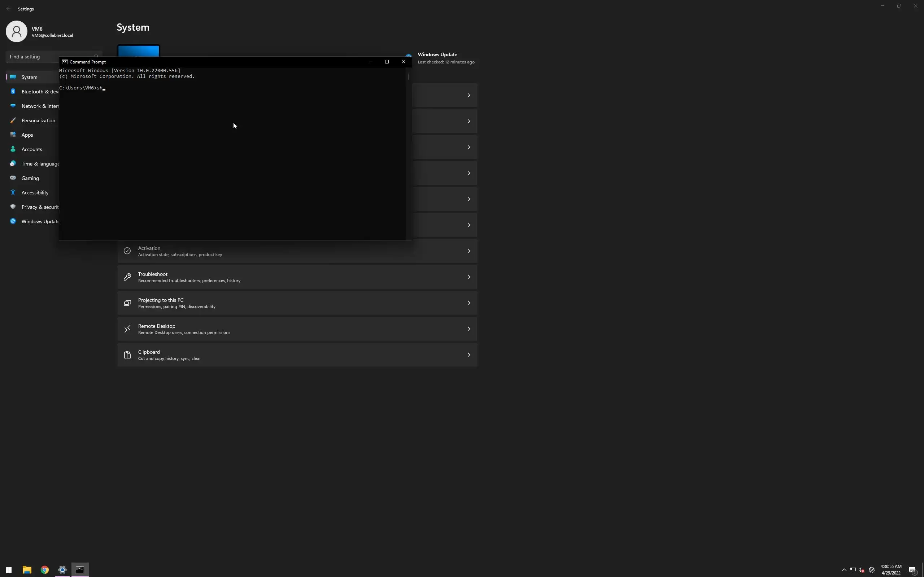Expand the Remote Desktop chevron
This screenshot has height=577, width=924.
click(468, 329)
